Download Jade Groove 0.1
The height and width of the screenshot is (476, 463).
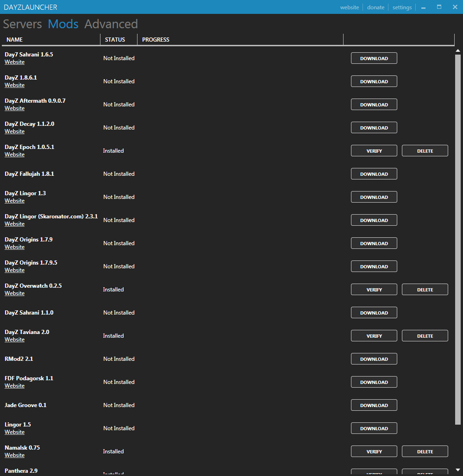pos(374,405)
